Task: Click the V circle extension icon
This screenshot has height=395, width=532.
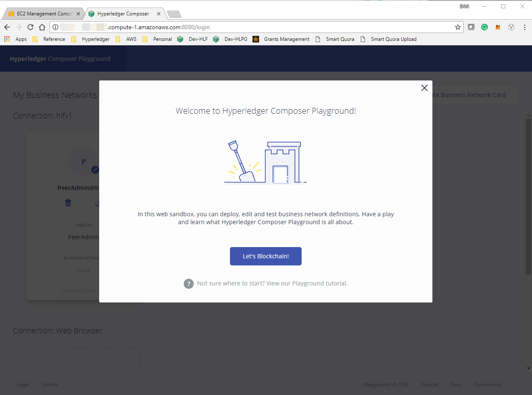Action: click(511, 27)
